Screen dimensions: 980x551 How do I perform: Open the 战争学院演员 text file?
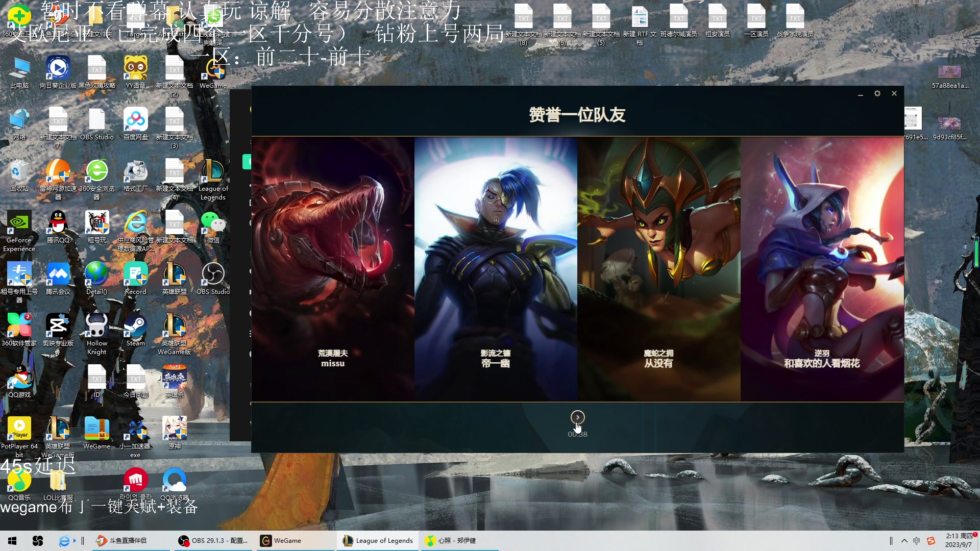[795, 21]
